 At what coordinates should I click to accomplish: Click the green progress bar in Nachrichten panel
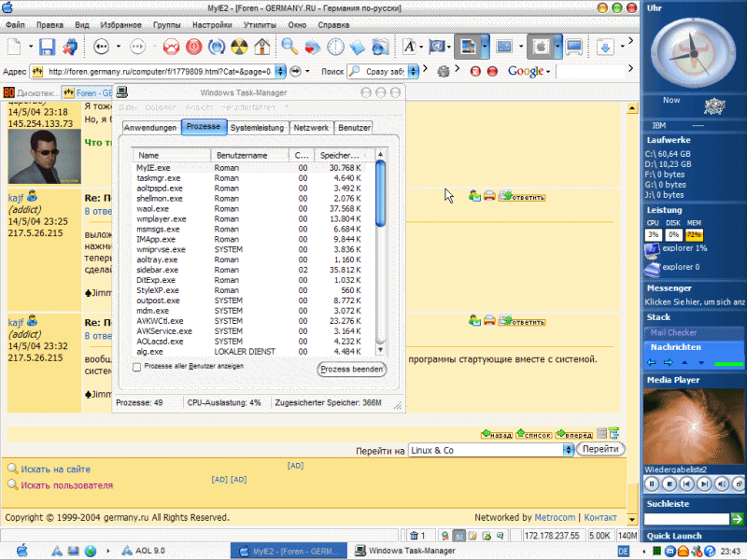pos(728,364)
